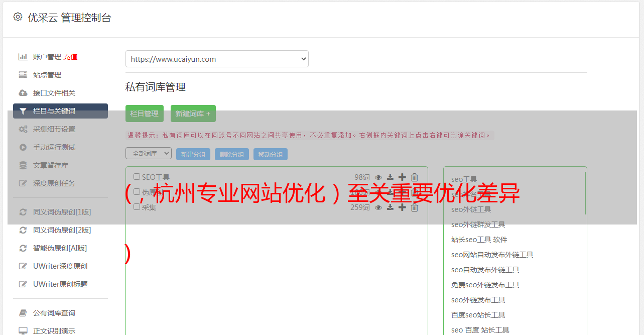Select the keyword "seo自动发布外链工具"
Image resolution: width=644 pixels, height=335 pixels.
click(x=485, y=270)
